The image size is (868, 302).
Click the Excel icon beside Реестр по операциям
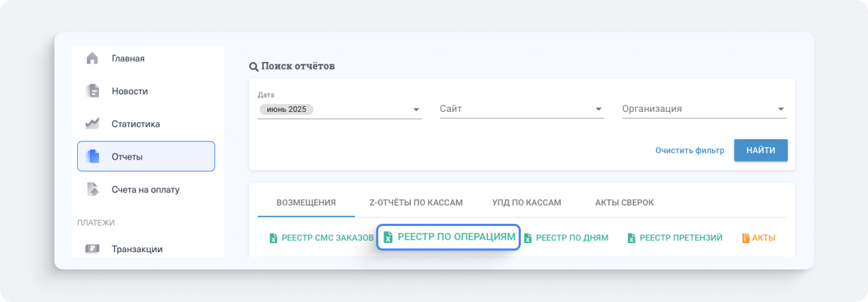point(388,237)
